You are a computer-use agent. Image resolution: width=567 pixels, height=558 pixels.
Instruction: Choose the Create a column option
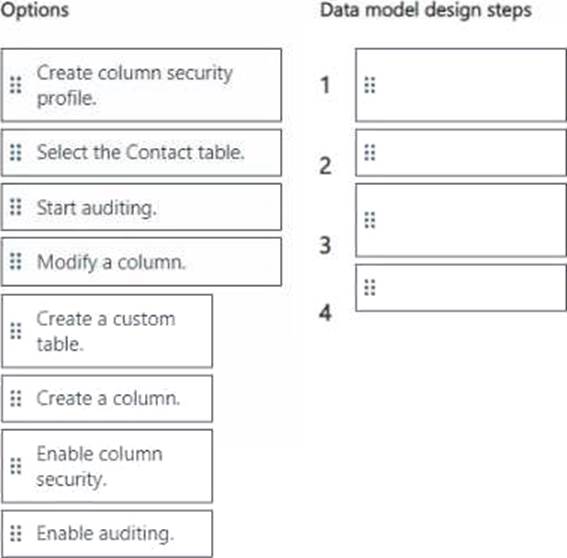pos(107,399)
